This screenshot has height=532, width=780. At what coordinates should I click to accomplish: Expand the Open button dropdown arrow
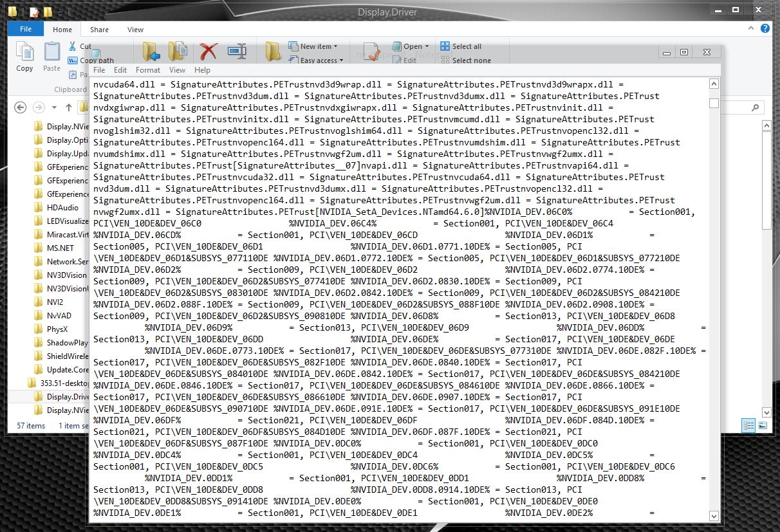(x=427, y=46)
